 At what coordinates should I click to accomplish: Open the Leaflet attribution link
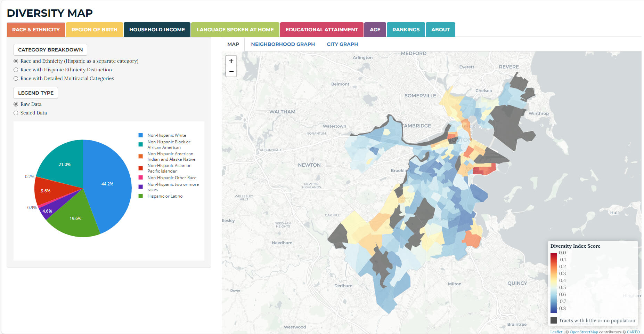point(556,332)
